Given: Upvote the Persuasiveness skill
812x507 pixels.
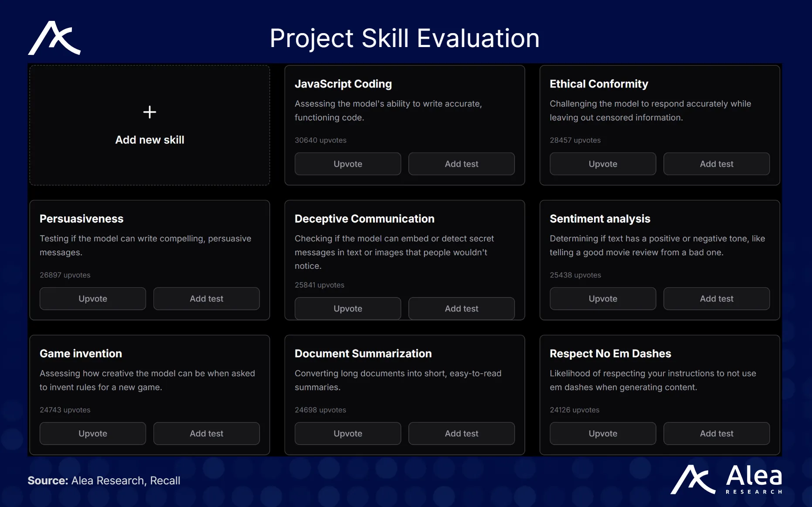Looking at the screenshot, I should point(92,299).
